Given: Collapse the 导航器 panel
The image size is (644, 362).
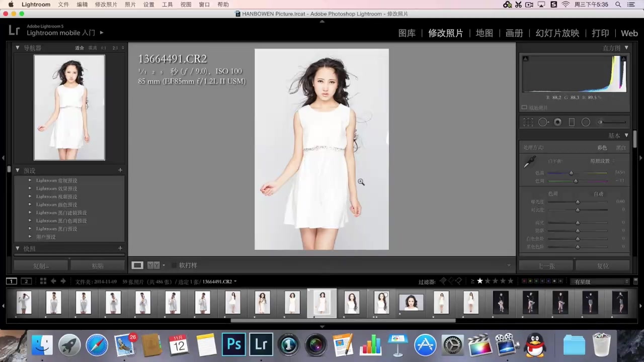Looking at the screenshot, I should pyautogui.click(x=18, y=48).
